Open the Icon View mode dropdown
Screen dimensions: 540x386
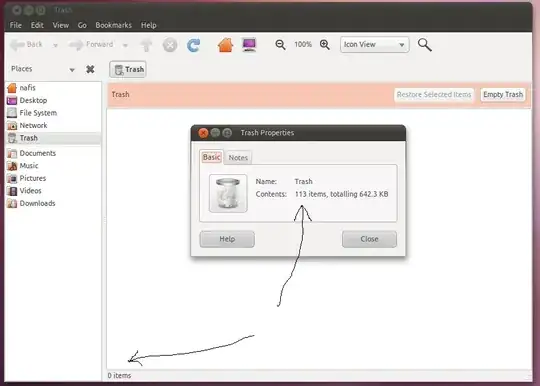click(x=375, y=44)
